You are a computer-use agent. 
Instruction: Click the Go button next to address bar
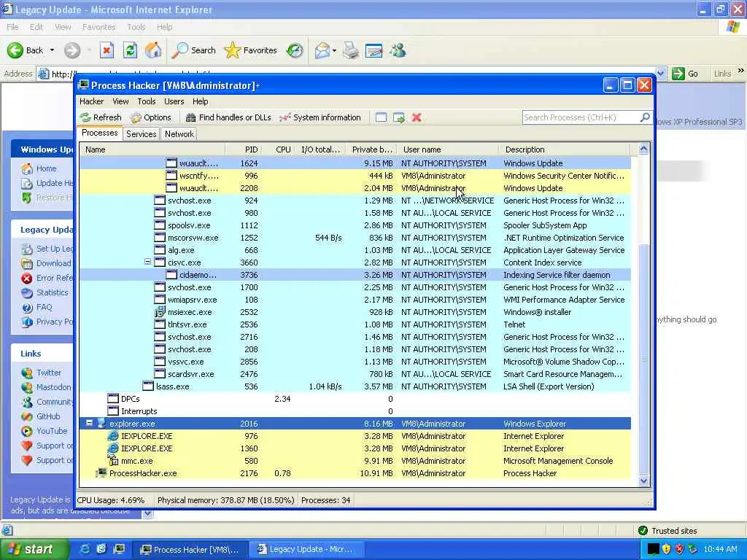[x=686, y=74]
